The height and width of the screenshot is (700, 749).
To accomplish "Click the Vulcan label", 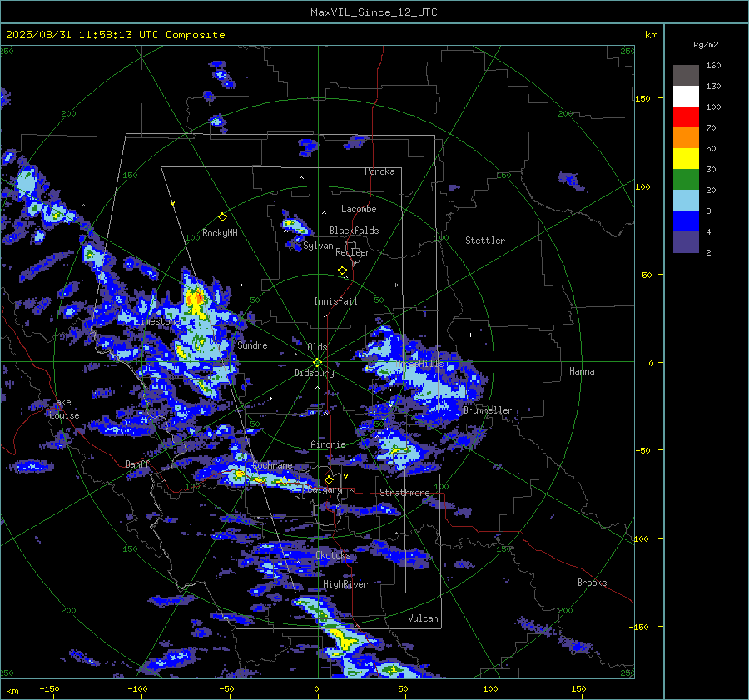I will tap(423, 618).
